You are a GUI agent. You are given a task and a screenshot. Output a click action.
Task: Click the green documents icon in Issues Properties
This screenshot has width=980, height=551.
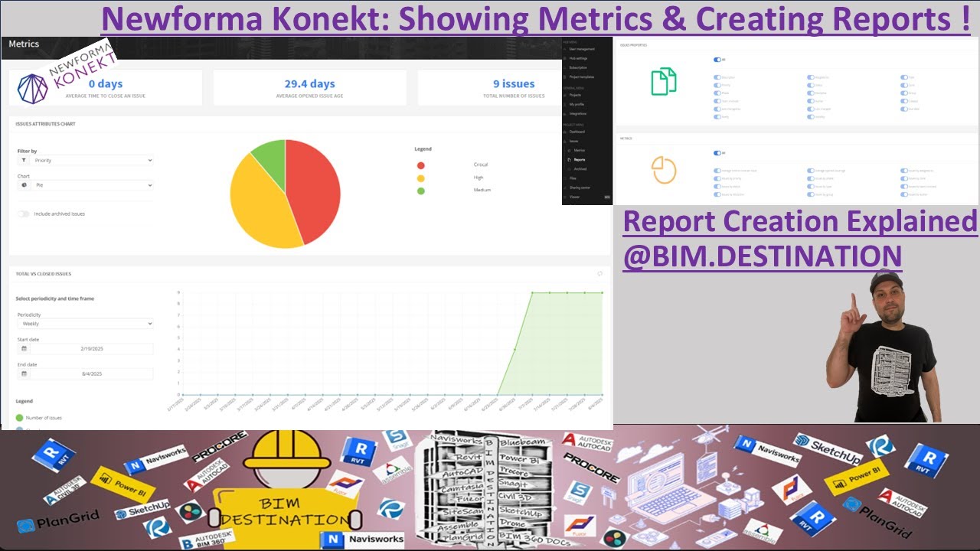click(x=664, y=82)
